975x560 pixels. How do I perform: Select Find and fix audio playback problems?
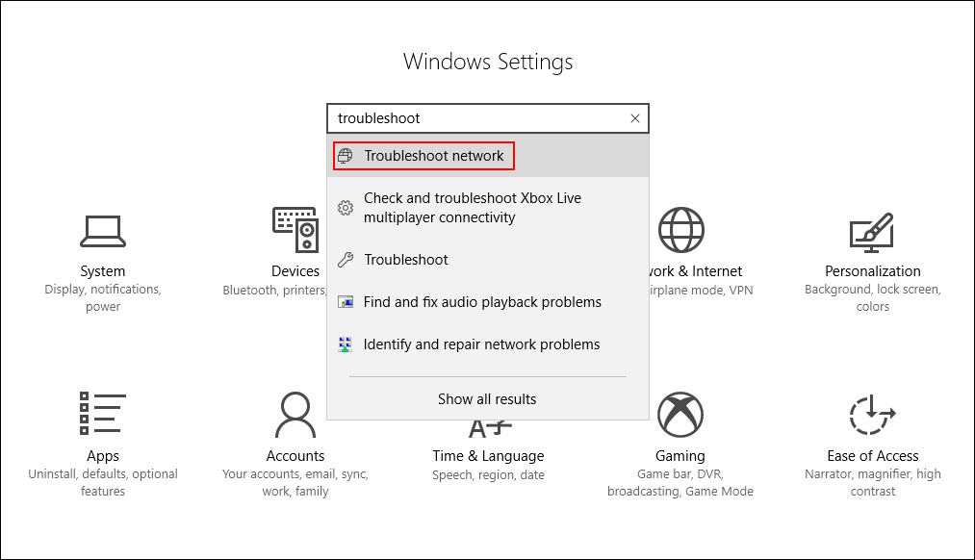tap(481, 301)
